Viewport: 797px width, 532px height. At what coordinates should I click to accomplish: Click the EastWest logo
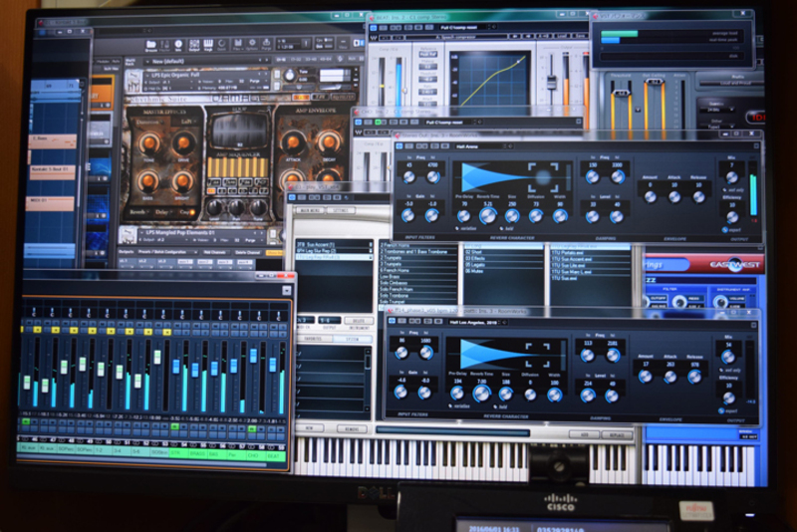click(735, 265)
